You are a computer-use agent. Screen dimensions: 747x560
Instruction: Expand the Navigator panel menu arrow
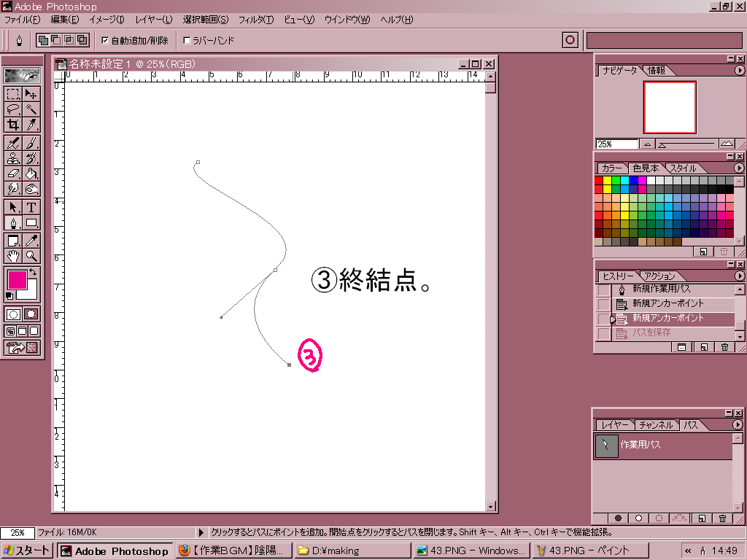click(738, 71)
